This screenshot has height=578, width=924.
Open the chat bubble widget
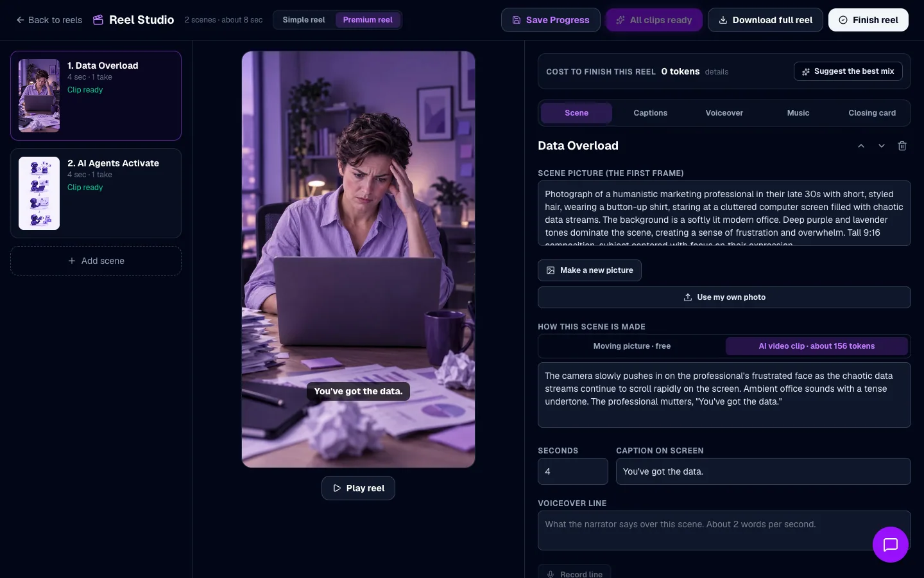(890, 545)
